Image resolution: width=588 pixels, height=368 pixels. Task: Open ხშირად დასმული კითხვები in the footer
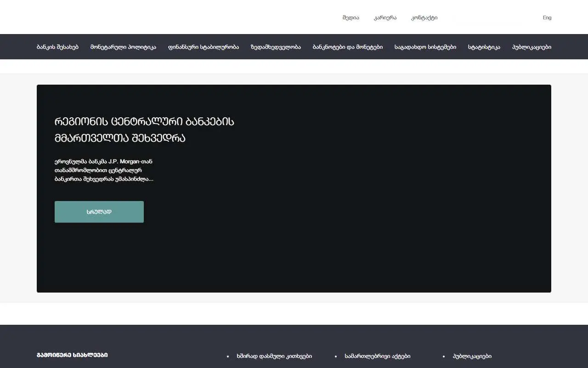tap(274, 356)
